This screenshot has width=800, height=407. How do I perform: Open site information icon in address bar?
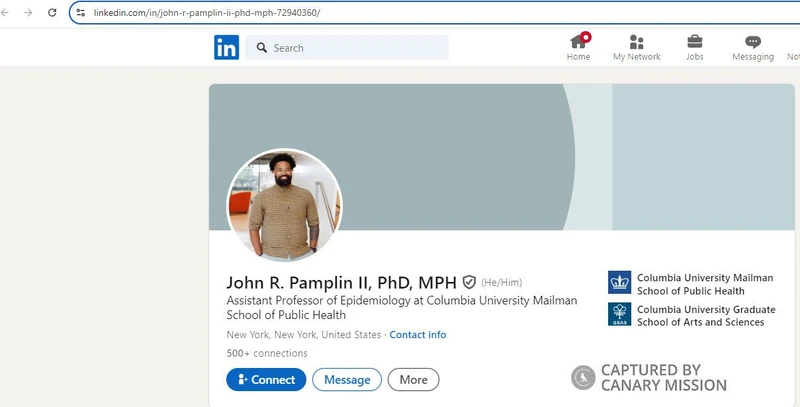(x=81, y=13)
